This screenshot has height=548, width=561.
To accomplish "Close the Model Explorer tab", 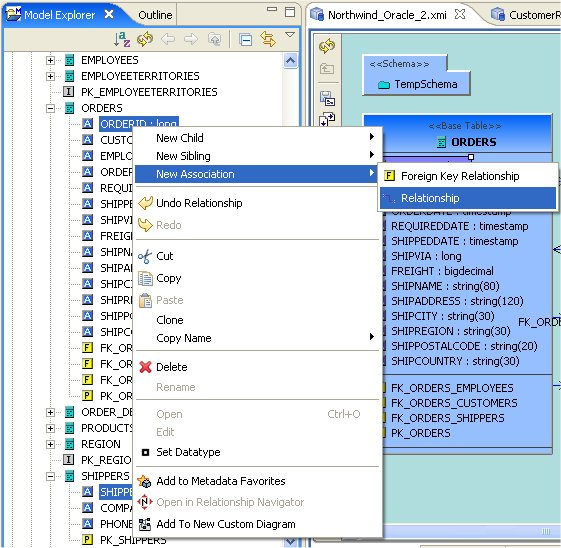I will click(x=109, y=14).
